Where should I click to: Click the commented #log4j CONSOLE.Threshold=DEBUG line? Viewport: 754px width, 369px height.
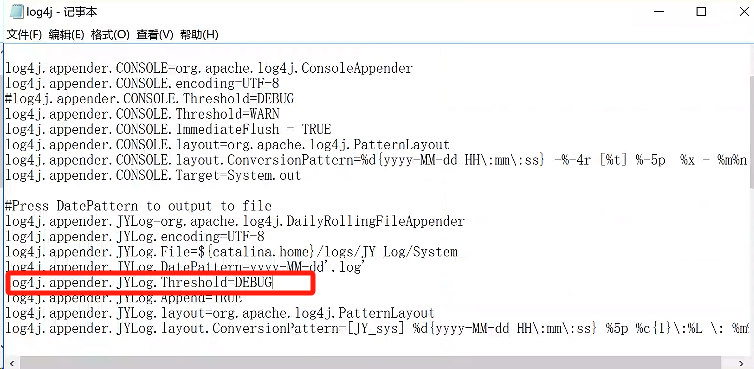pyautogui.click(x=150, y=99)
